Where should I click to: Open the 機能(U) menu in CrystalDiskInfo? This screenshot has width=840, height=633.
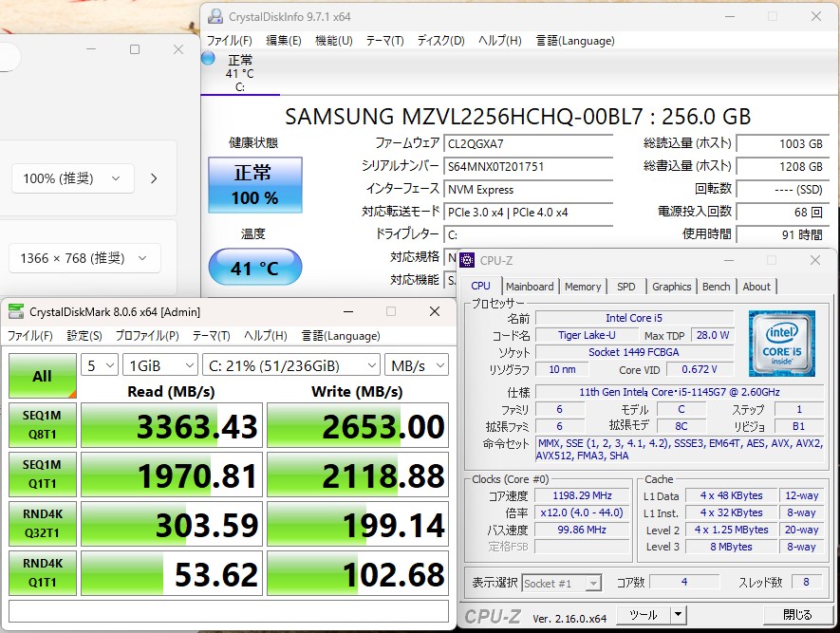[333, 41]
